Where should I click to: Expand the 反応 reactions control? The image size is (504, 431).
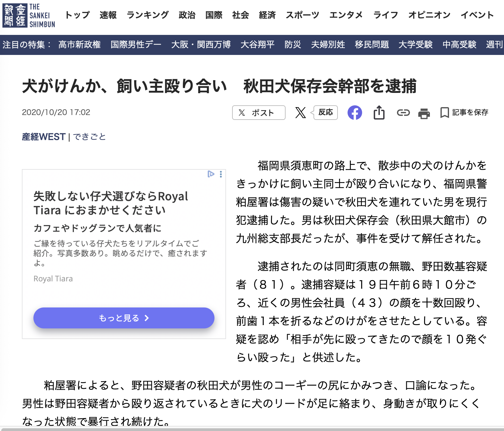(x=325, y=112)
